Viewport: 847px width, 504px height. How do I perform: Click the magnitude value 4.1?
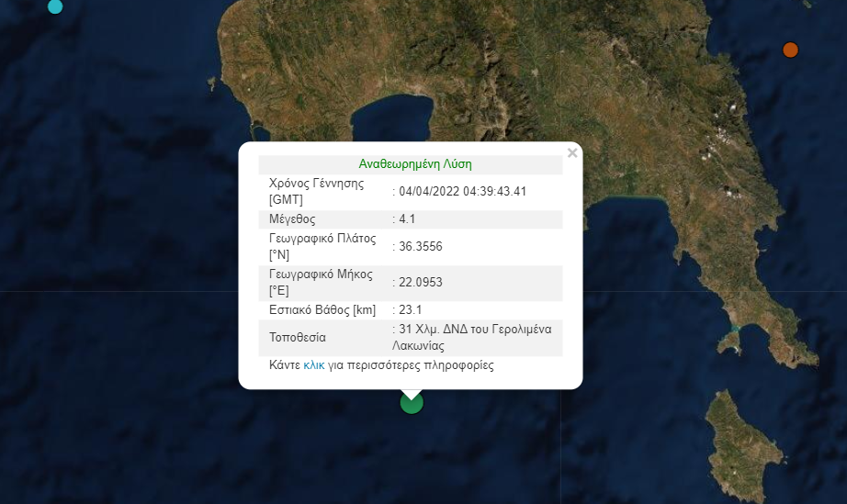pyautogui.click(x=407, y=219)
